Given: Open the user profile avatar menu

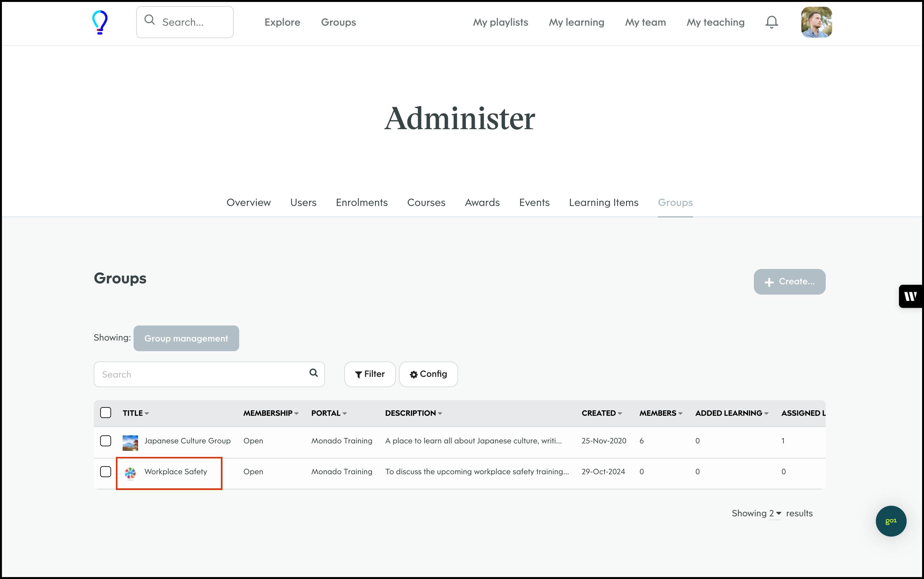Looking at the screenshot, I should (816, 22).
